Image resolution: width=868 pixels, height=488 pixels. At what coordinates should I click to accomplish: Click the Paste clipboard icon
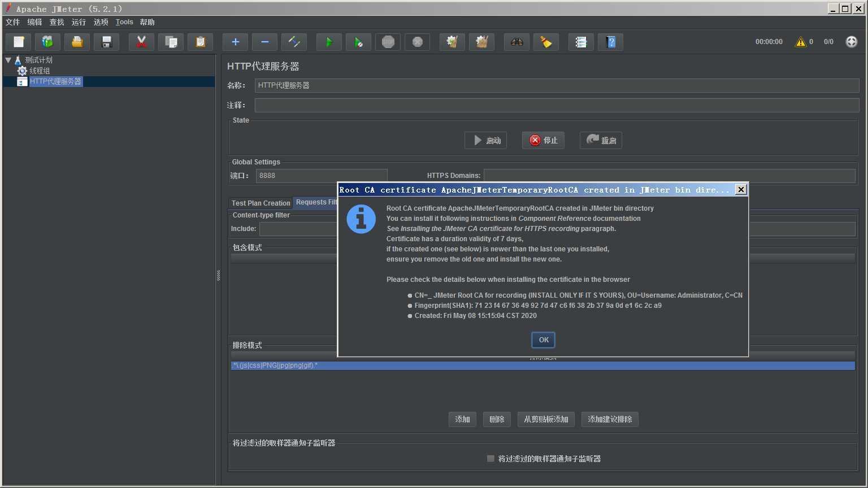201,42
